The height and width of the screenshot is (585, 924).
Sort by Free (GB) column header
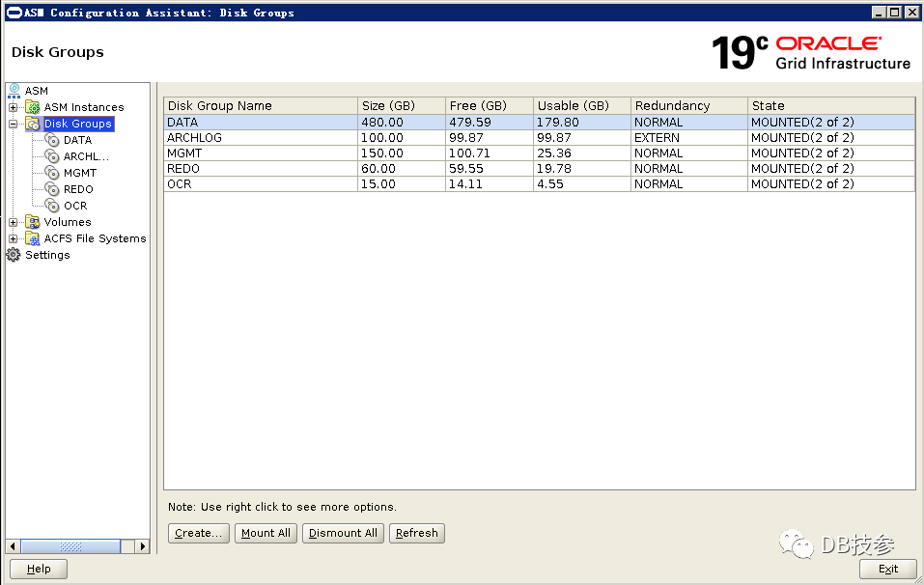click(490, 106)
